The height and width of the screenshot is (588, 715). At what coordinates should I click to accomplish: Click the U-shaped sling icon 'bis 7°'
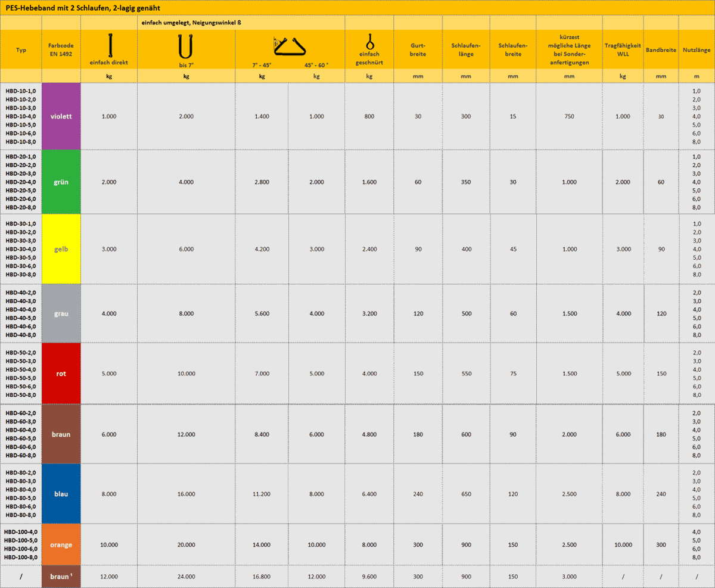coord(186,45)
